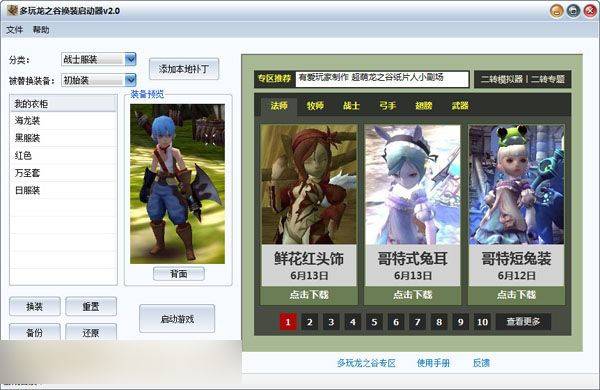
Task: Open the 哥特短兔装 thumbnail image
Action: tap(516, 184)
